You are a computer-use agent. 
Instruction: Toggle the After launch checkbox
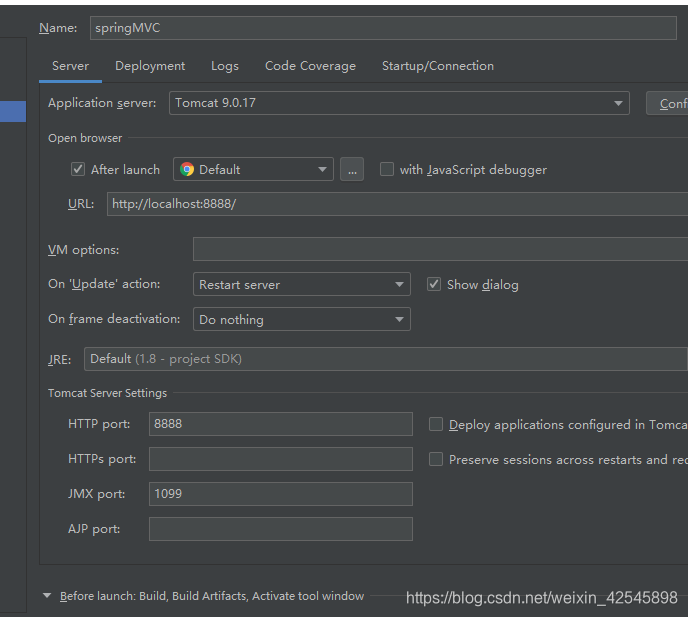pos(78,169)
